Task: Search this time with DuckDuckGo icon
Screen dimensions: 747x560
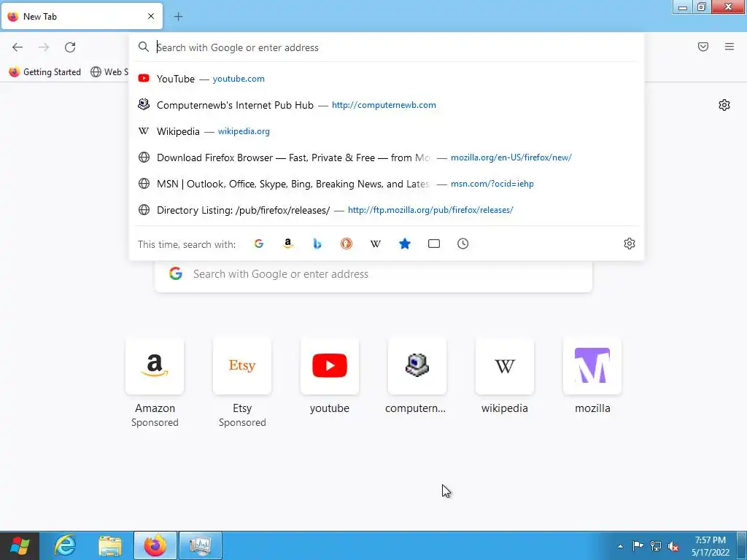Action: (x=347, y=244)
